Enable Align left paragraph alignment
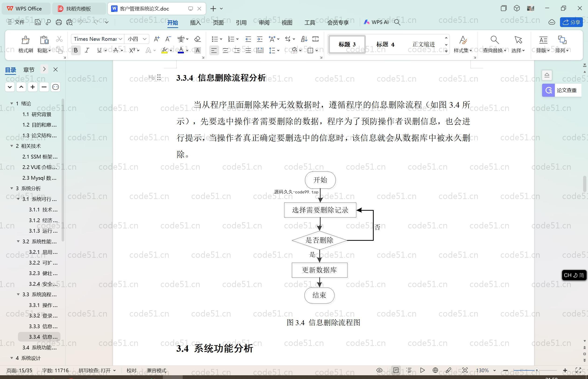 (x=214, y=50)
